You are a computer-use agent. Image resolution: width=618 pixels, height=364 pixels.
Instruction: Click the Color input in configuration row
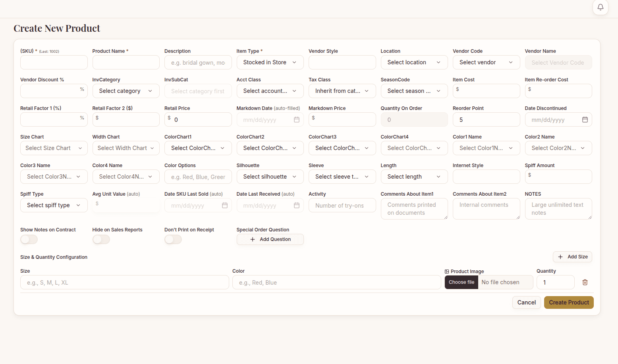coord(337,282)
